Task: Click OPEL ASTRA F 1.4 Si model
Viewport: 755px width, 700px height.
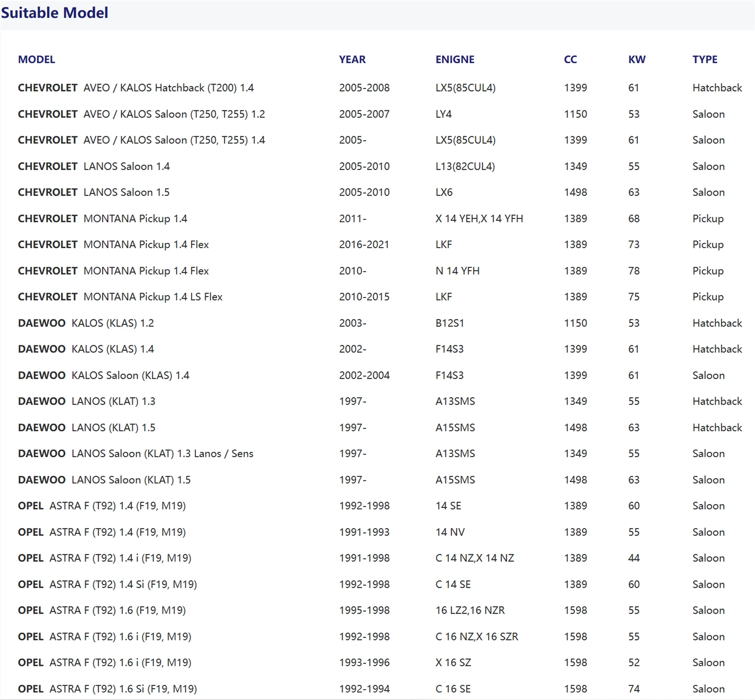Action: 108,584
